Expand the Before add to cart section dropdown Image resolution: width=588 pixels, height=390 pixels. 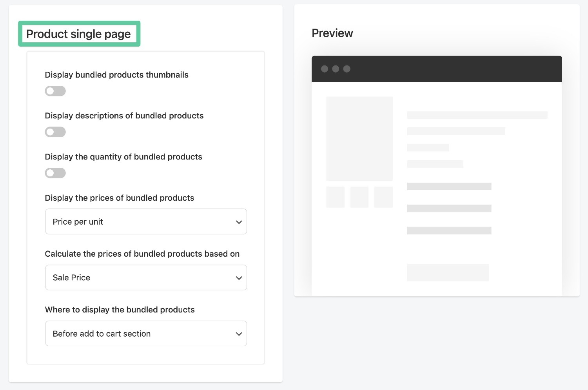click(146, 334)
